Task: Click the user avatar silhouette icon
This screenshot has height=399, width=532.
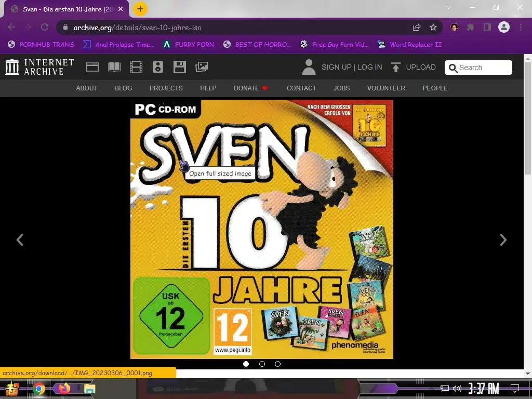Action: coord(309,67)
